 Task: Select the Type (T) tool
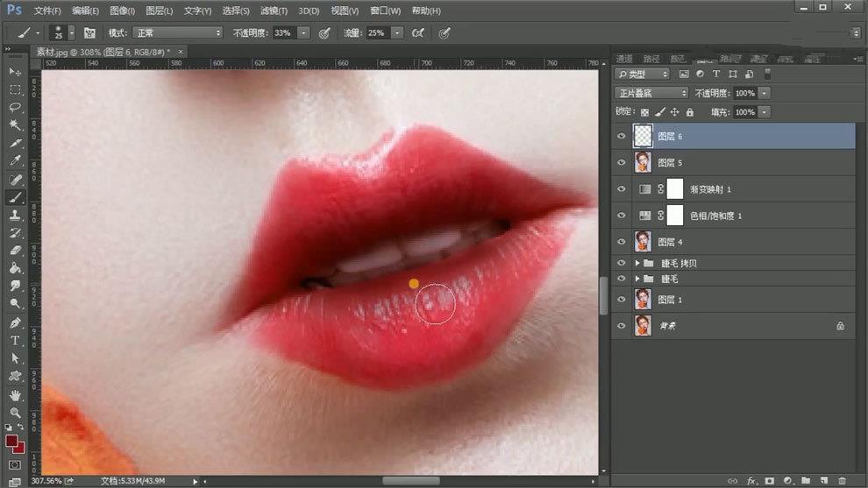pos(15,340)
